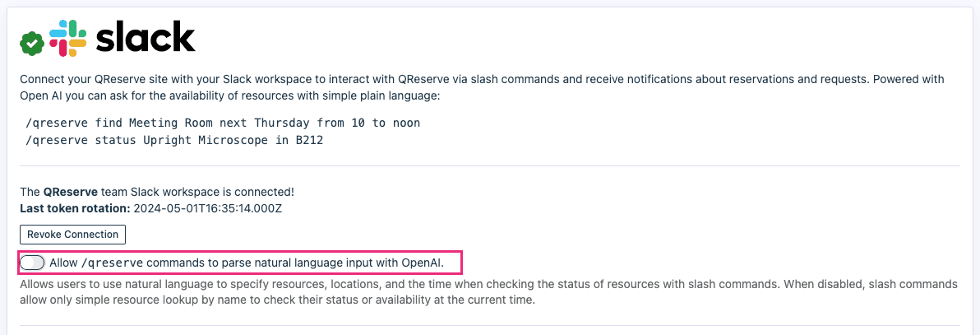Click the green verified checkmark badge

pyautogui.click(x=32, y=42)
